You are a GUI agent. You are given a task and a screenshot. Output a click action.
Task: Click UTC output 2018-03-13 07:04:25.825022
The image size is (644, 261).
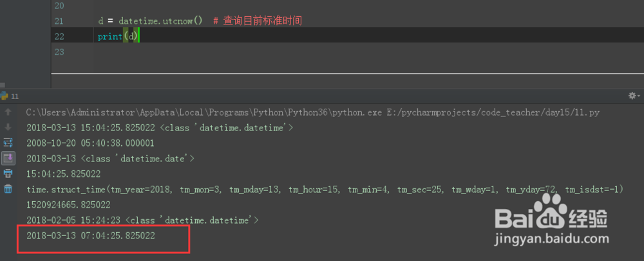[91, 235]
